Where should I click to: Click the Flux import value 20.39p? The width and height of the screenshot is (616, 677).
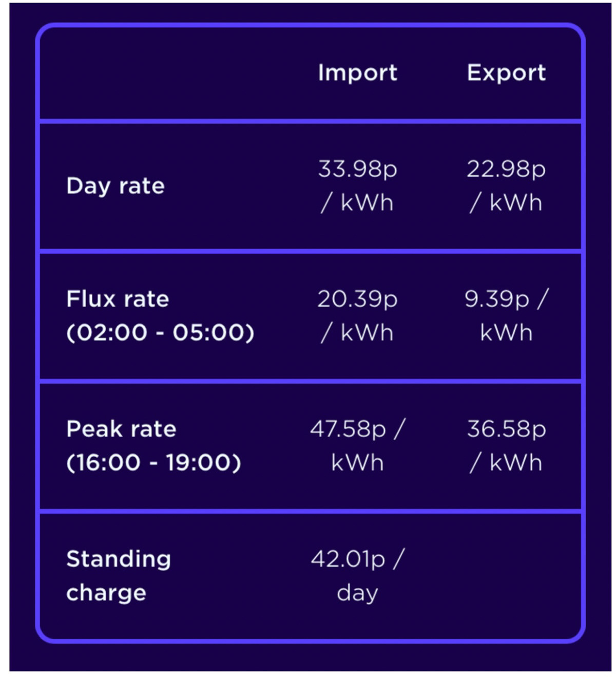[357, 299]
